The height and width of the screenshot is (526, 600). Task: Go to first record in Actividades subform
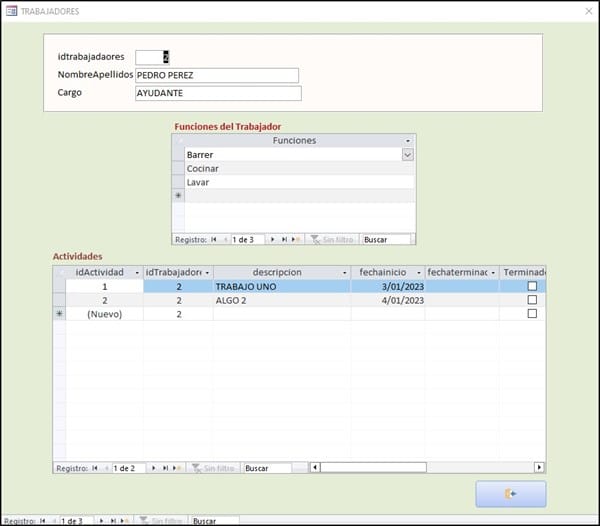95,468
